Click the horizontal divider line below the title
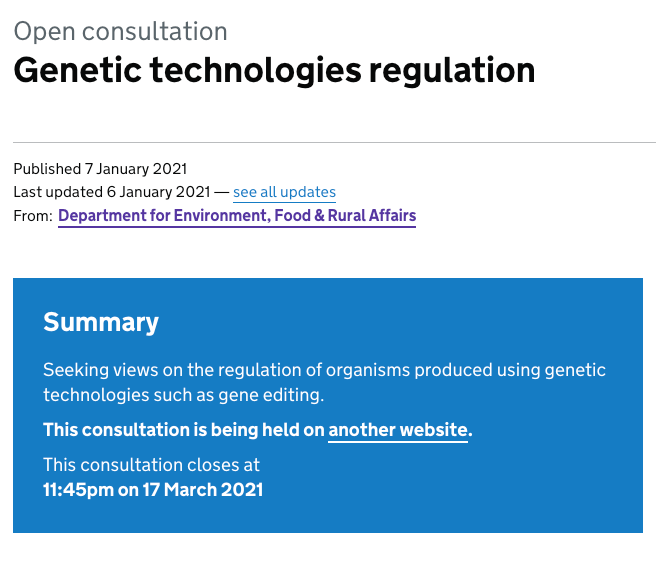This screenshot has height=562, width=656. pyautogui.click(x=334, y=143)
